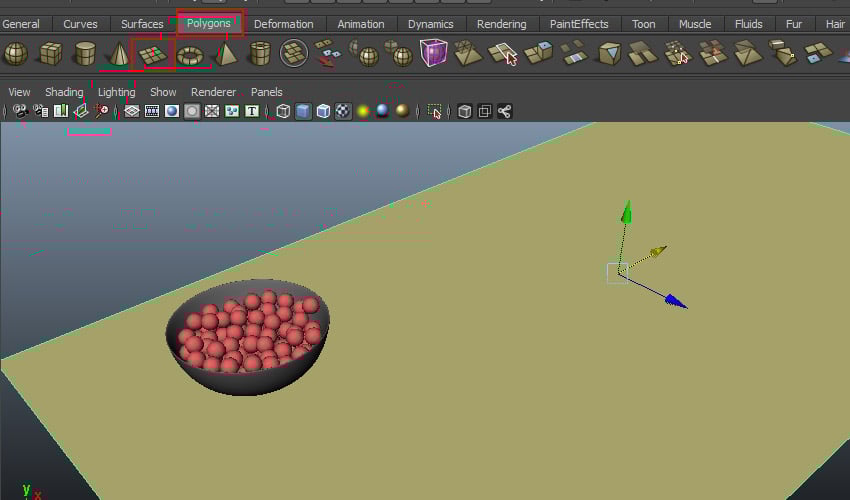Viewport: 850px width, 500px height.
Task: Click the cube with blue triangular hole icon
Action: [609, 53]
